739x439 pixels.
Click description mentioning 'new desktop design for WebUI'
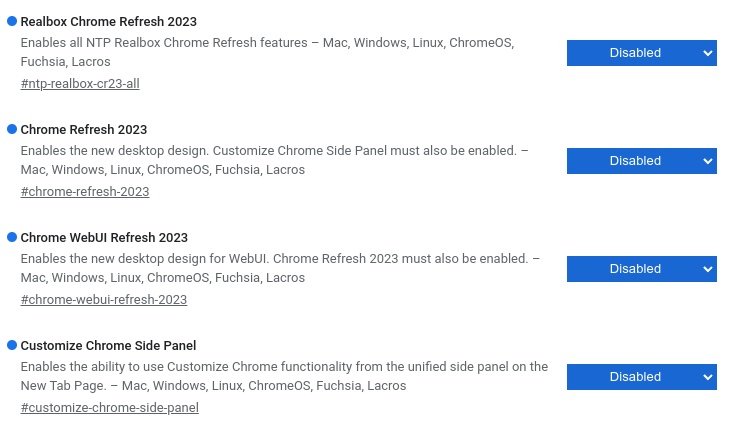280,268
